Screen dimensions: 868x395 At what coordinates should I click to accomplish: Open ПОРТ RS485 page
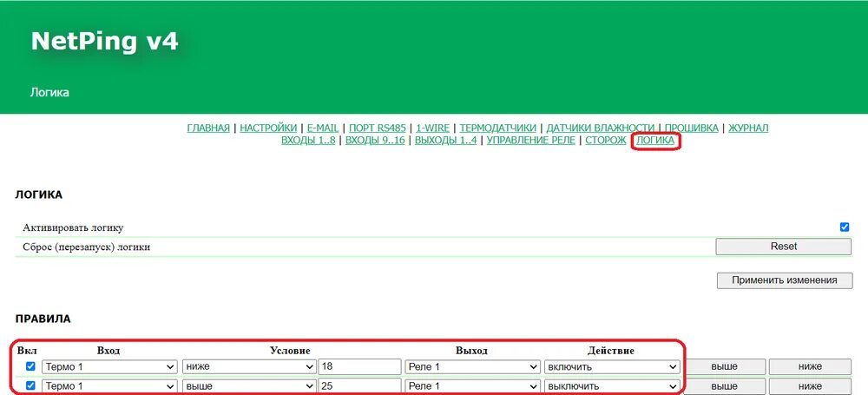pos(378,128)
